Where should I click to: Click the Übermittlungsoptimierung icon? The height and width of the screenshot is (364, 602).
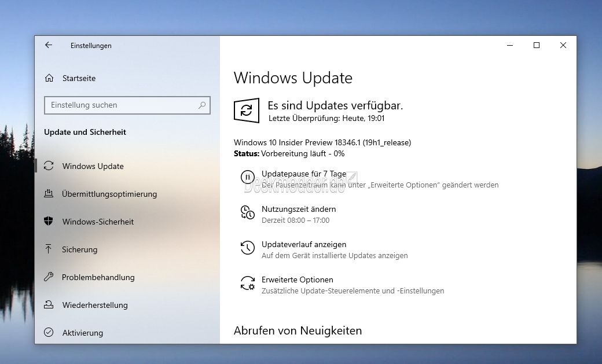point(49,193)
